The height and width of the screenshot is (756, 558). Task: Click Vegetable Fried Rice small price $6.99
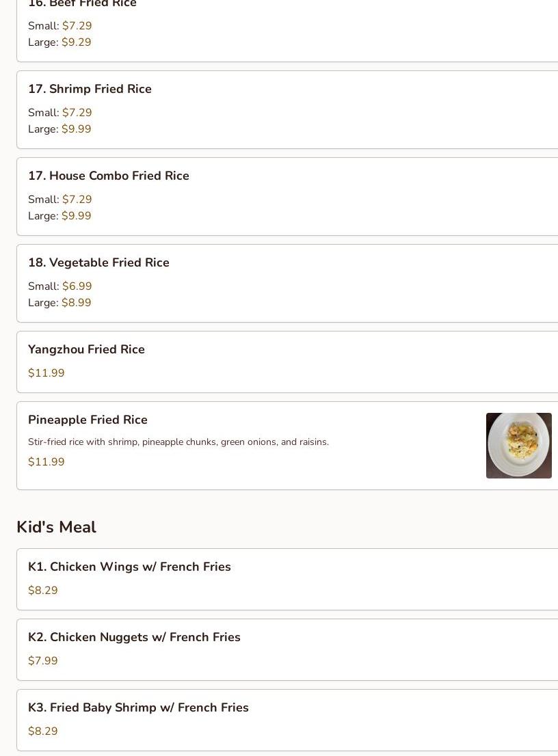click(x=77, y=286)
